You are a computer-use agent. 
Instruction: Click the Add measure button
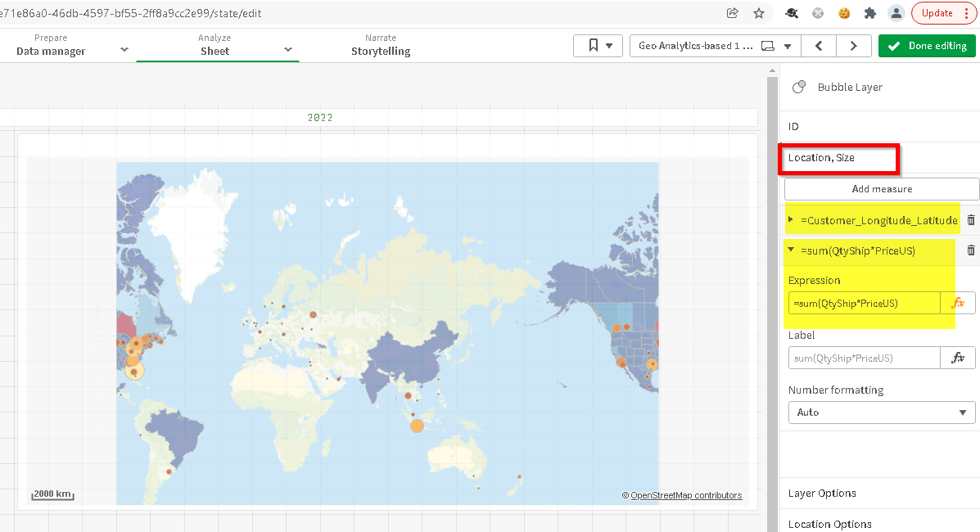tap(881, 188)
